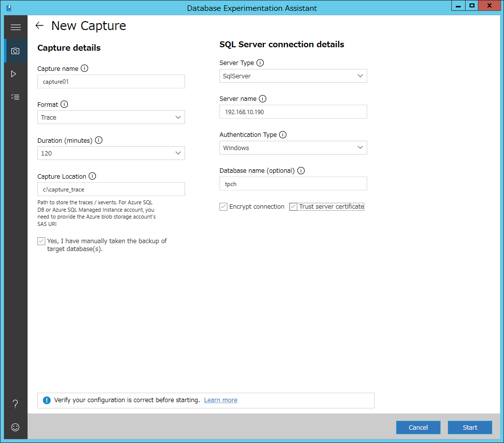Click the Start button

tap(470, 428)
